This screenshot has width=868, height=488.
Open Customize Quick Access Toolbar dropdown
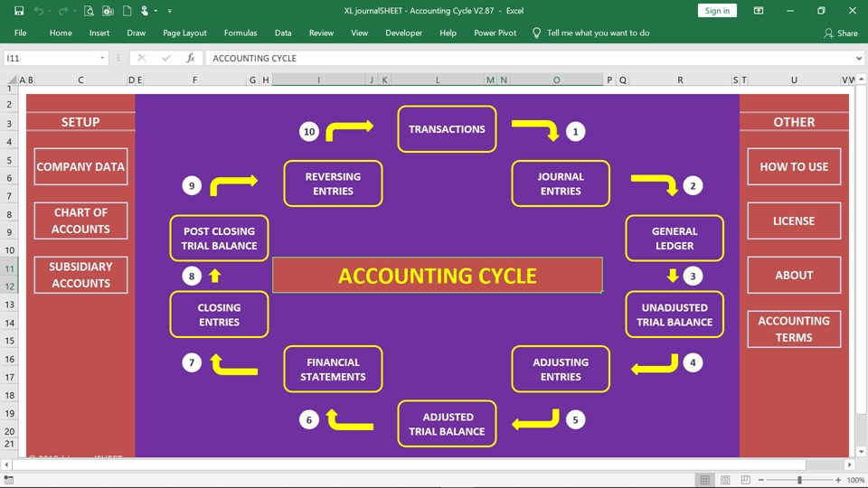[169, 11]
